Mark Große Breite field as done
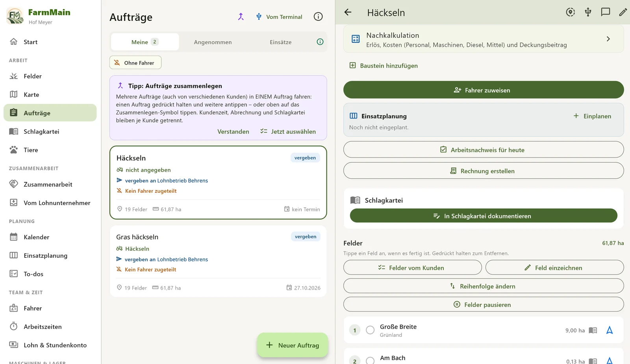630x364 pixels. [x=370, y=330]
